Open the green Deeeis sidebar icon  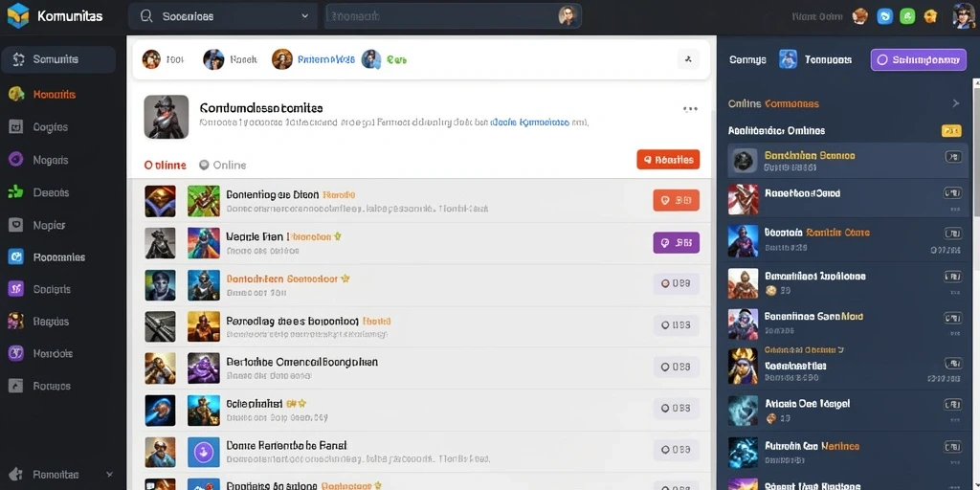tap(16, 192)
